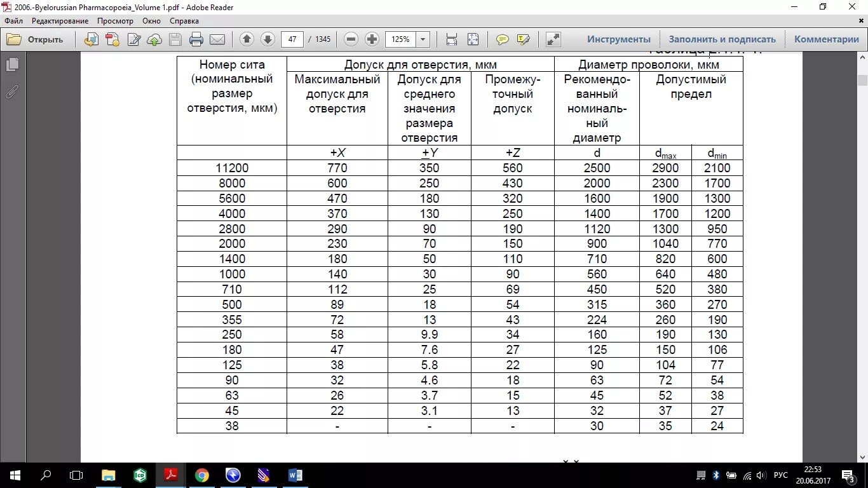Open the Заполнить и подписать panel
The height and width of the screenshot is (488, 868).
722,39
